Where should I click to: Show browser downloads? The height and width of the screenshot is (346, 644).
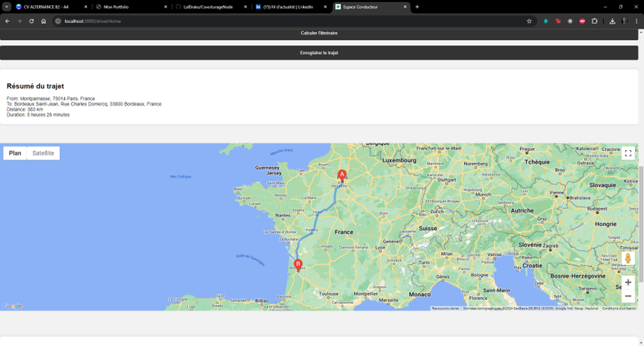click(612, 21)
